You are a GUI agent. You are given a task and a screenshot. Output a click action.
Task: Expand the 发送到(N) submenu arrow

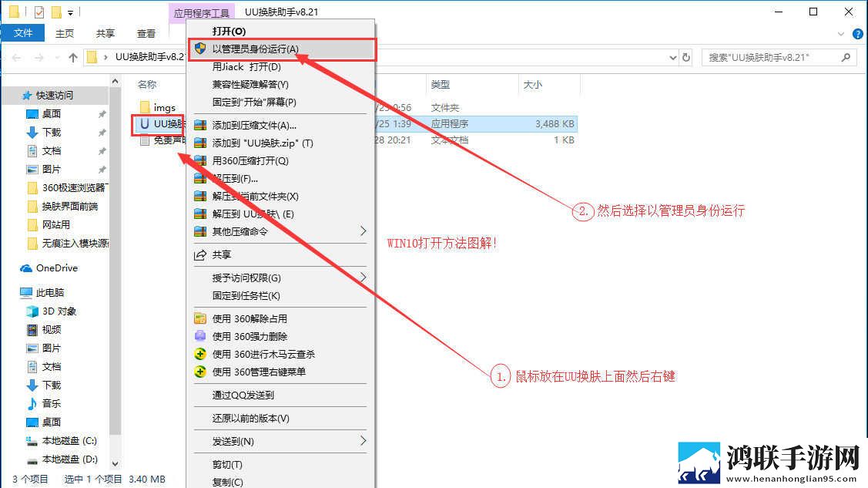click(364, 441)
